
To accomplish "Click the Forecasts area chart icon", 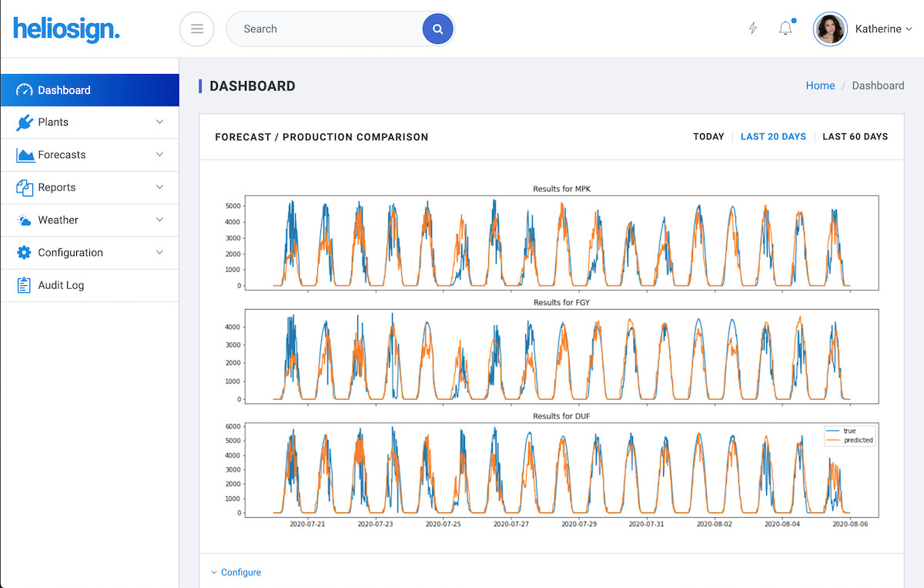I will click(x=25, y=155).
